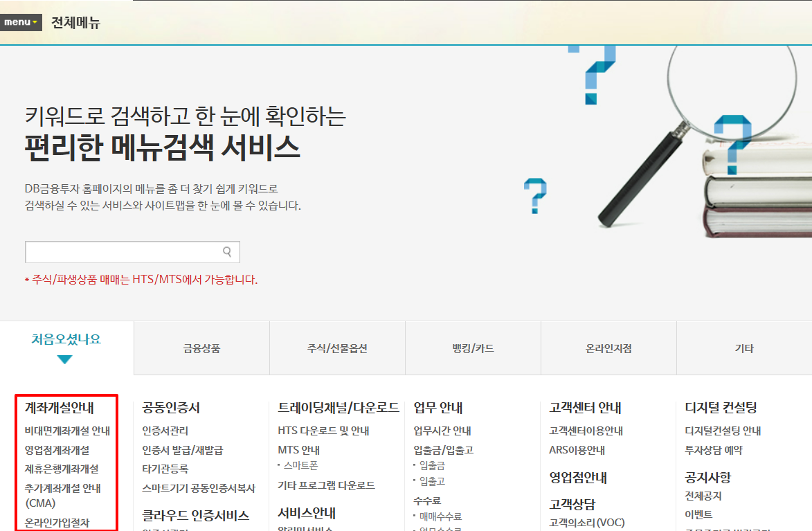
Task: Collapse the 처음오셨나요 section via its arrow
Action: pyautogui.click(x=64, y=359)
